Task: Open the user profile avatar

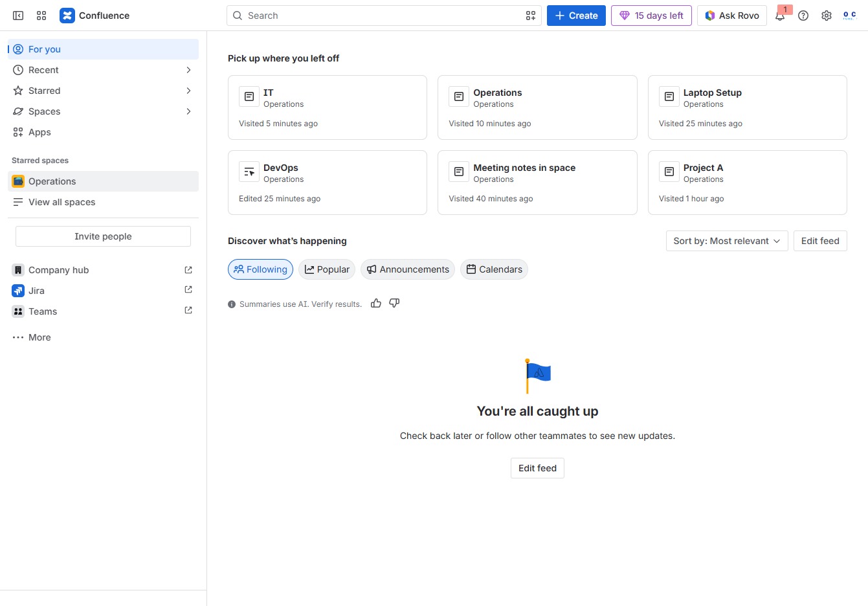Action: [850, 16]
